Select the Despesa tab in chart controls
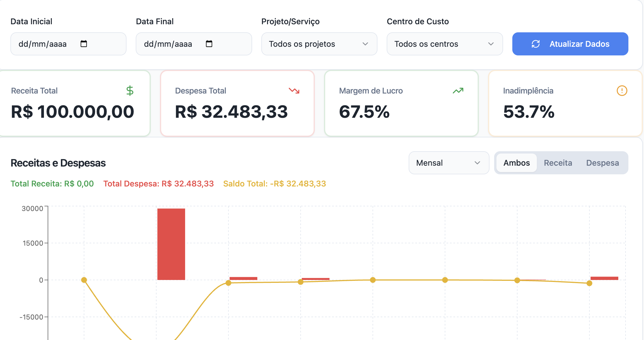 [602, 163]
